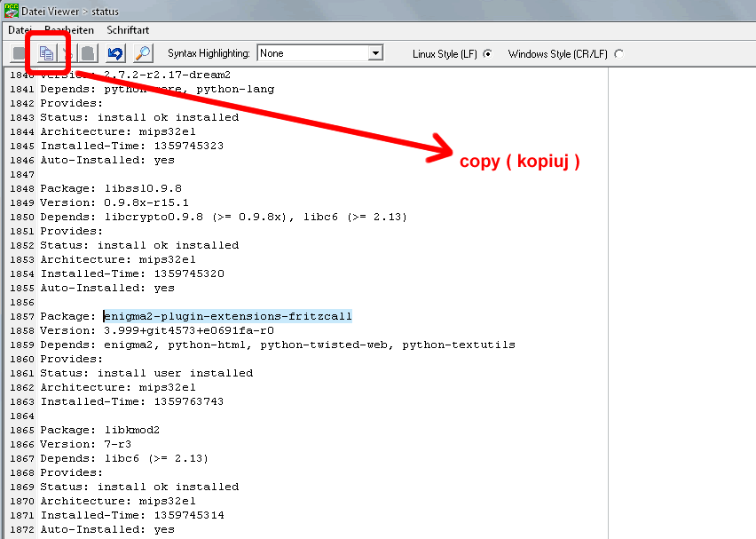Click the line starting 'Depends: libcrypto0.9.8'

click(222, 217)
